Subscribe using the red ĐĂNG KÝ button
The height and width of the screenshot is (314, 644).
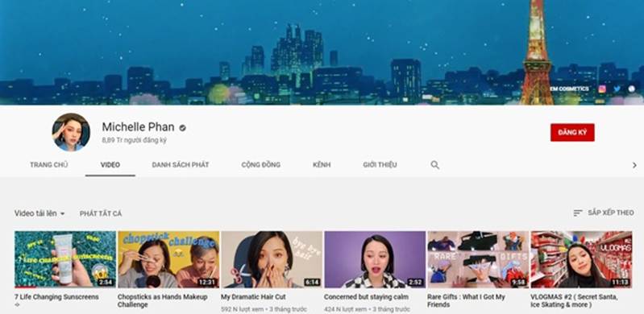572,133
